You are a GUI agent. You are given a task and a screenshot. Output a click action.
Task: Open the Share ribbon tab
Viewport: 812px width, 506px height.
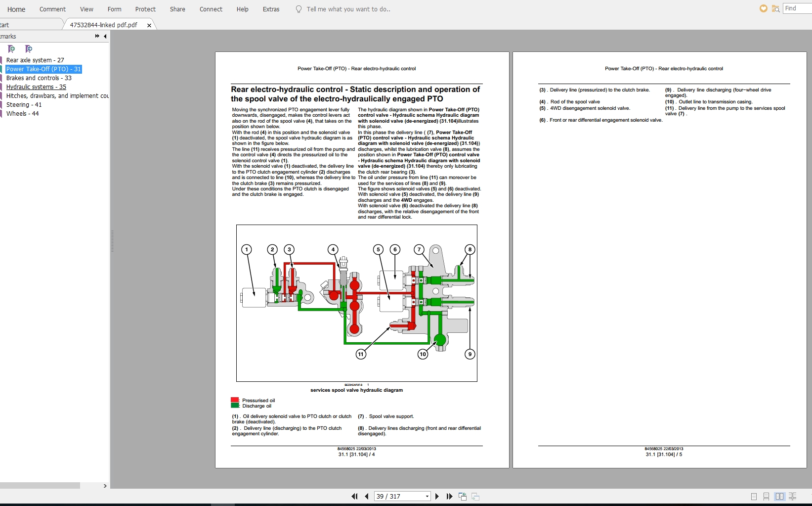tap(177, 9)
